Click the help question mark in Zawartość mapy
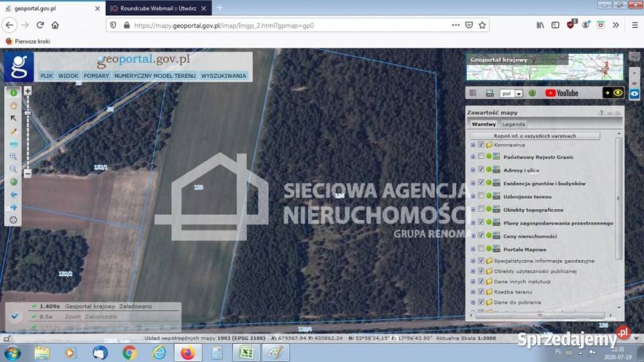The image size is (644, 362). (601, 113)
